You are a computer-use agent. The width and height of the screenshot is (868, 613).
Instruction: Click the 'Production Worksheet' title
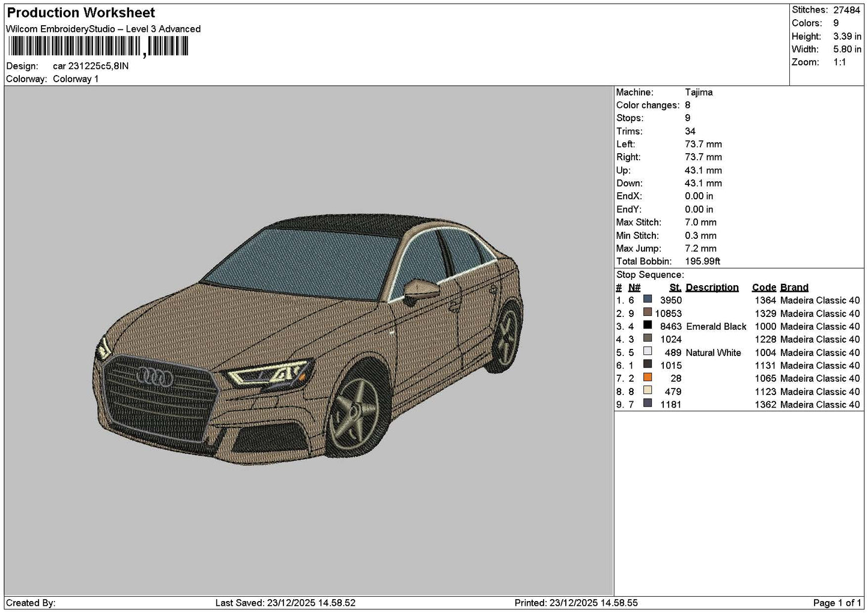81,13
